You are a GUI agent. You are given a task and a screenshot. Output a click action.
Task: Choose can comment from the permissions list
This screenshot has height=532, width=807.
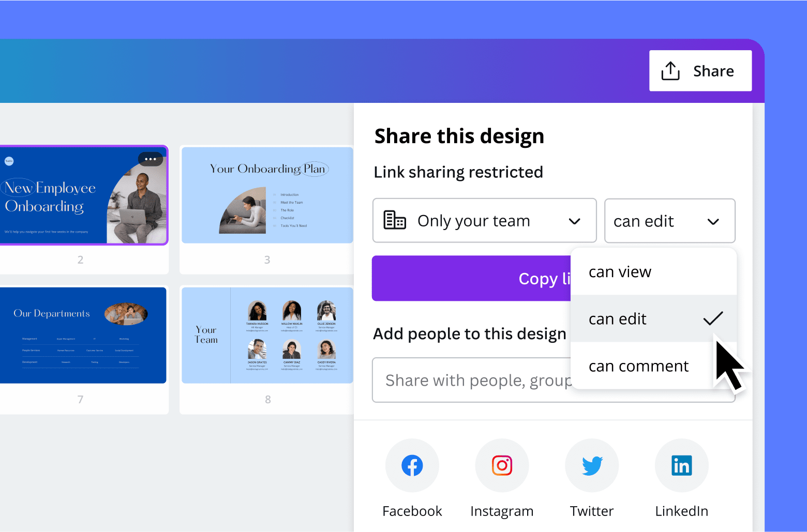(x=638, y=366)
